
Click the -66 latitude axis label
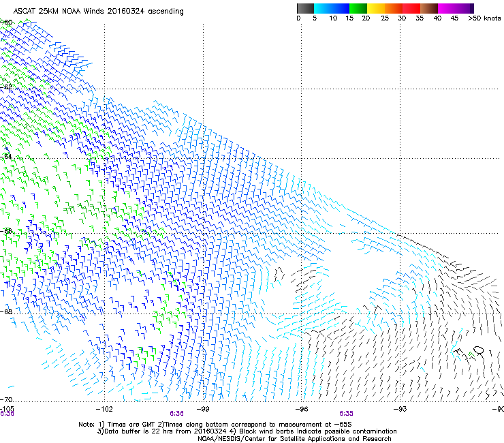tap(6, 231)
